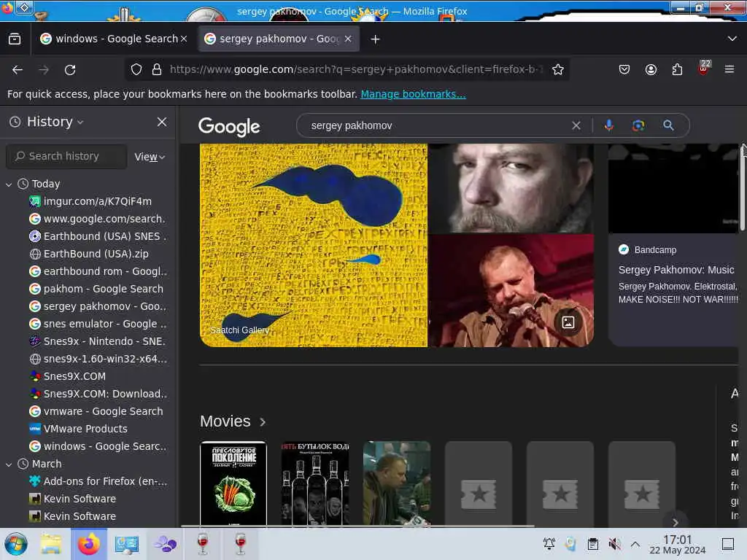Screen dimensions: 747x560
Task: Clear the Google search box text
Action: tap(576, 125)
